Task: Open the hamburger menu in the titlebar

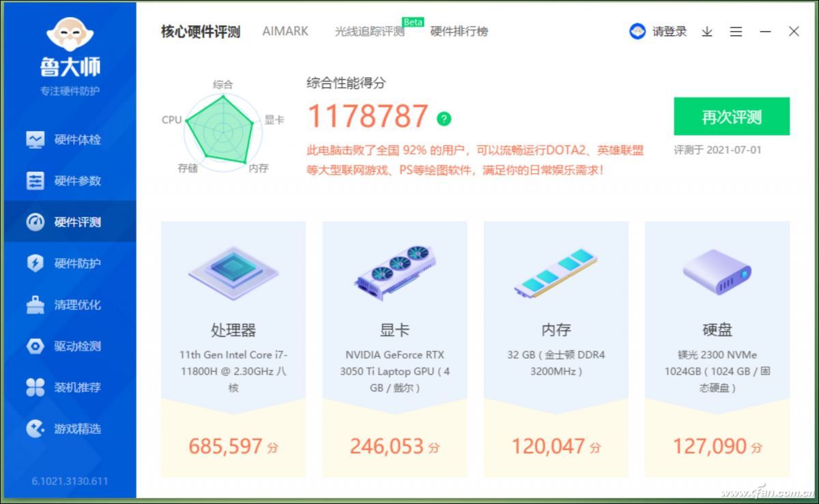Action: click(736, 31)
